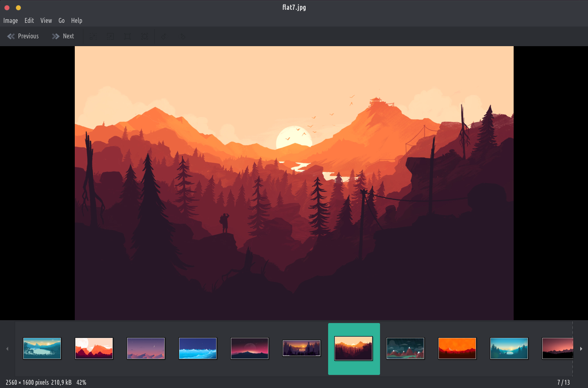Rotate the image counterclockwise
The width and height of the screenshot is (588, 388).
click(164, 36)
